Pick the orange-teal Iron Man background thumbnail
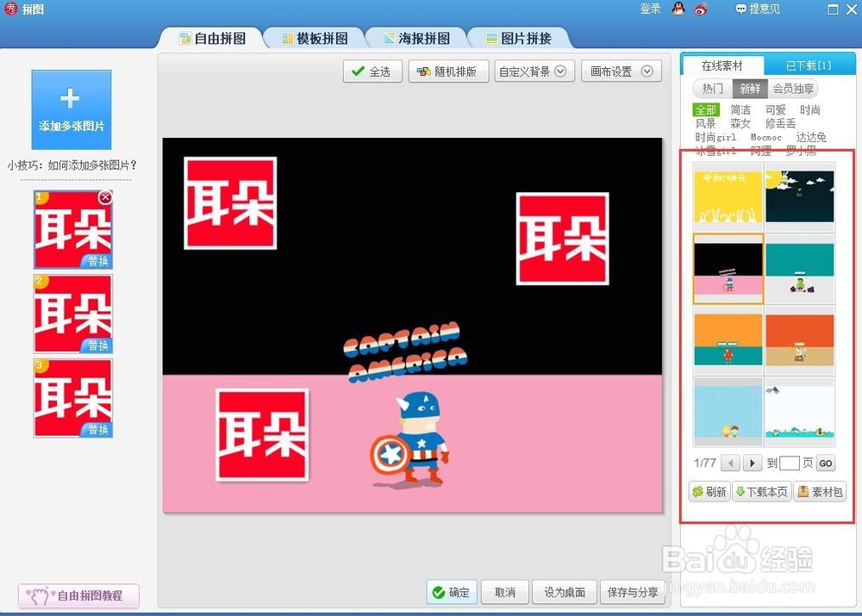 tap(728, 340)
